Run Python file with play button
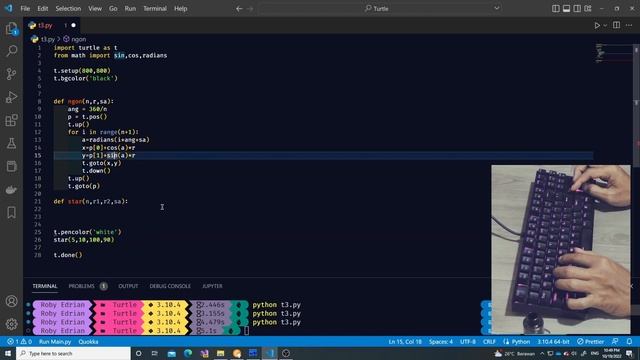Image resolution: width=640 pixels, height=360 pixels. (597, 25)
